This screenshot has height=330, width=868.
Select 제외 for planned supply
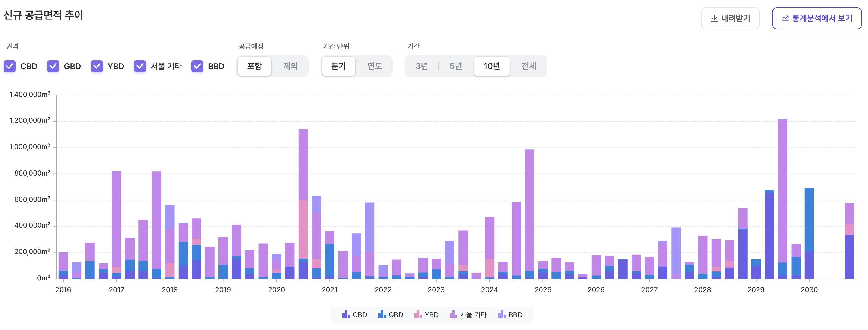[x=290, y=66]
